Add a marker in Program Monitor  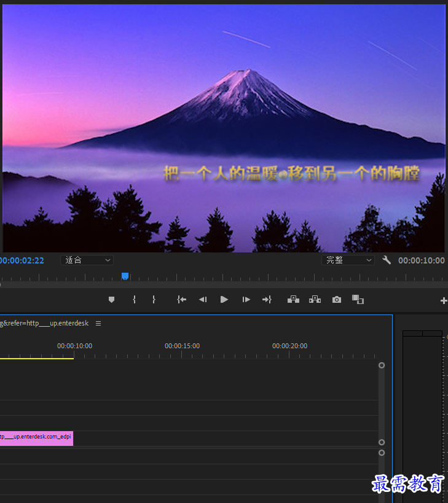pyautogui.click(x=111, y=300)
